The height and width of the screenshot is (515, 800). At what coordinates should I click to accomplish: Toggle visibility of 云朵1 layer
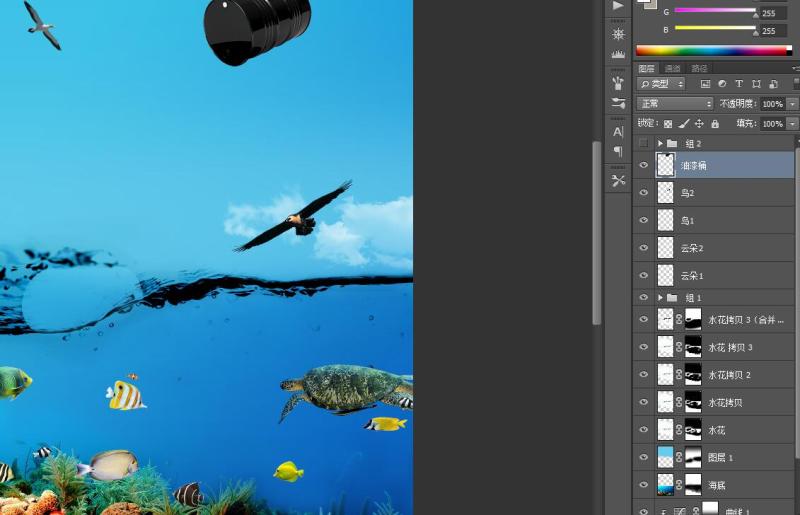point(643,275)
